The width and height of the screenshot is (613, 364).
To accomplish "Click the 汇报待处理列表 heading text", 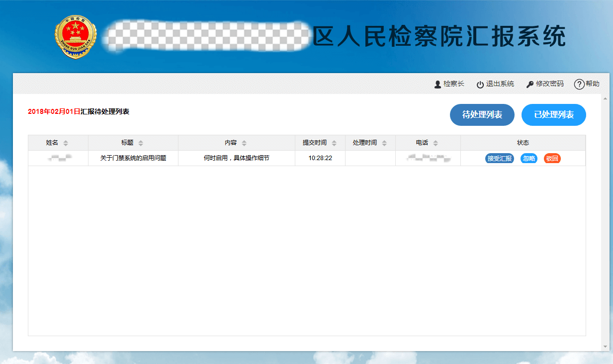I will 105,111.
